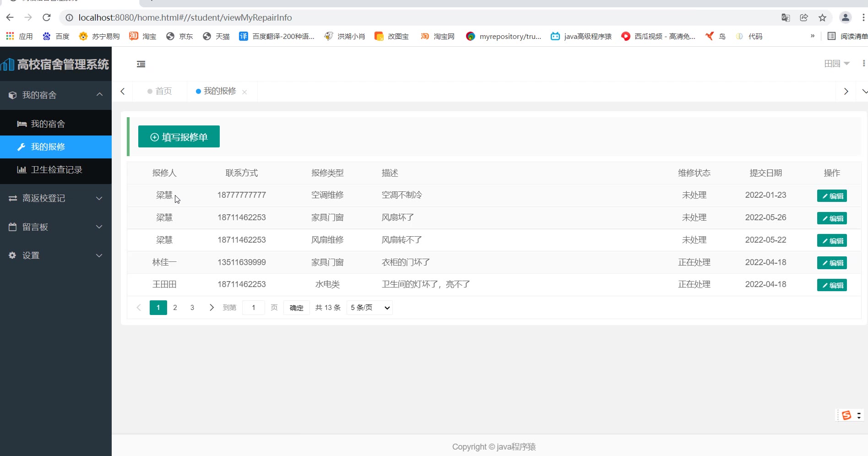Select 我的报修 in the sidebar

click(56, 147)
